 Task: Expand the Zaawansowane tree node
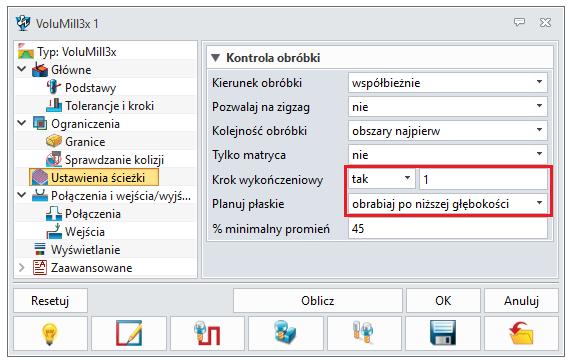pos(22,268)
